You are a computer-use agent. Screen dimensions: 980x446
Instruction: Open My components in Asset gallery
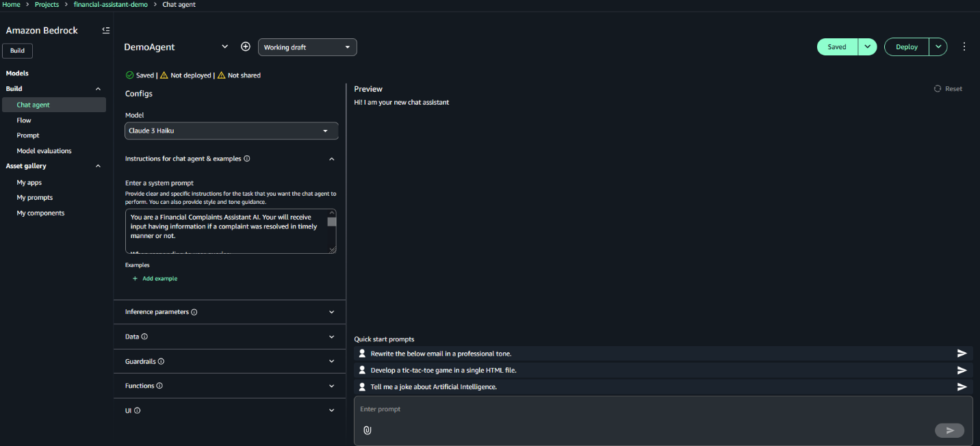click(40, 213)
